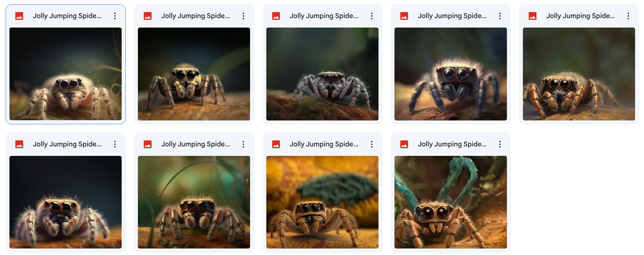Click the red image file icon on the selected card
This screenshot has width=644, height=255.
tap(19, 16)
